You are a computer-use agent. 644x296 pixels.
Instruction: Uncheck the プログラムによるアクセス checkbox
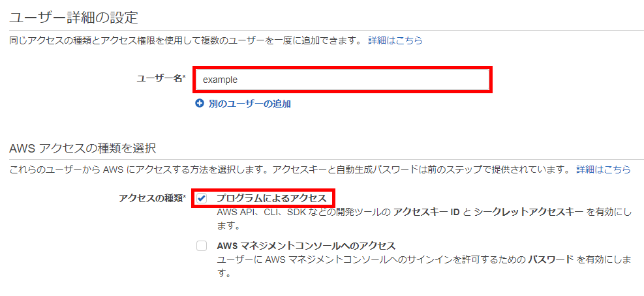click(201, 199)
